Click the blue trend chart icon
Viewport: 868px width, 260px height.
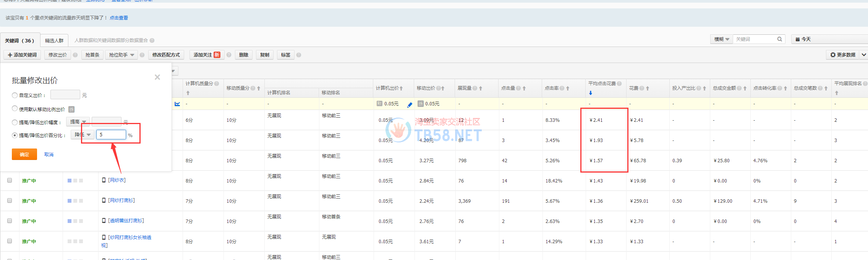click(x=177, y=104)
